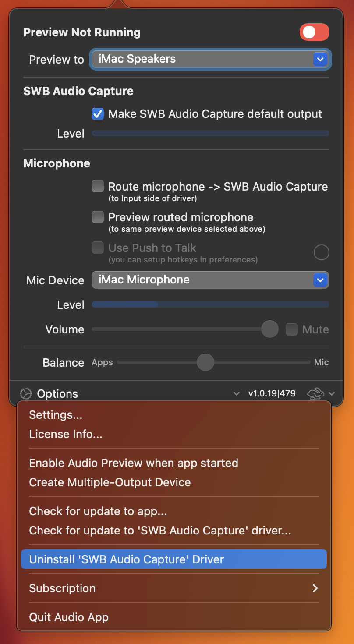
Task: Click the Subscription submenu arrow
Action: click(315, 588)
